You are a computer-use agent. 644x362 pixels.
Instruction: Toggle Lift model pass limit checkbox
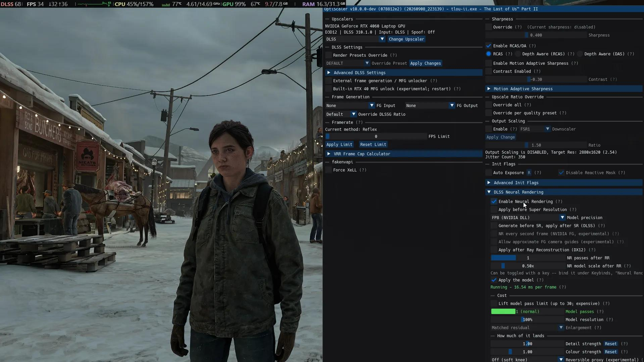[494, 304]
